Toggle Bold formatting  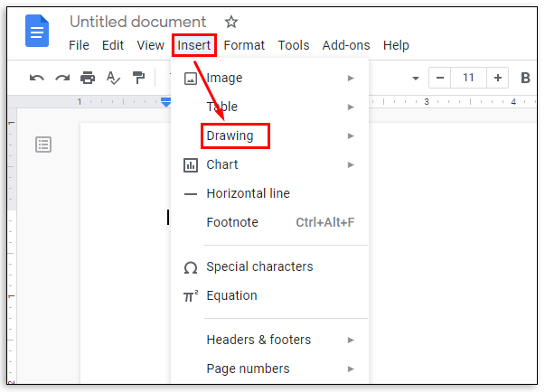point(526,78)
